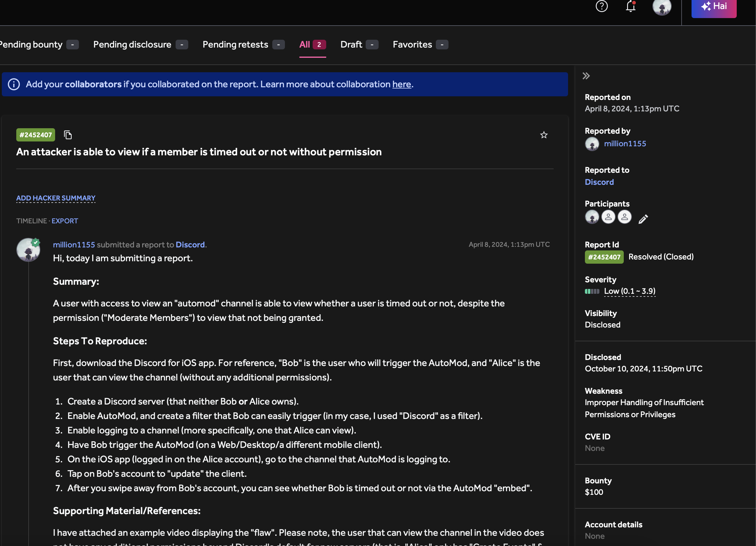This screenshot has width=756, height=546.
Task: Click 'Disclosed' visibility value
Action: 602,325
